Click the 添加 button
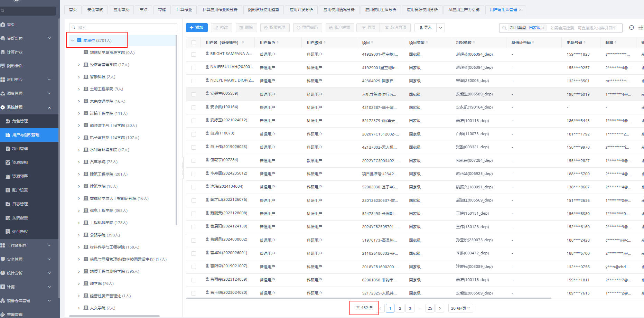This screenshot has height=318, width=644. (x=196, y=28)
